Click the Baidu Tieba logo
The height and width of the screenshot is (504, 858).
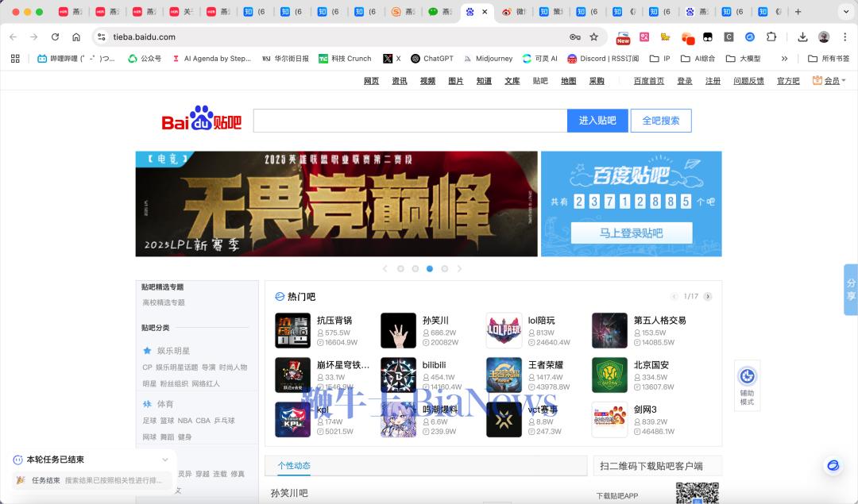pos(201,119)
